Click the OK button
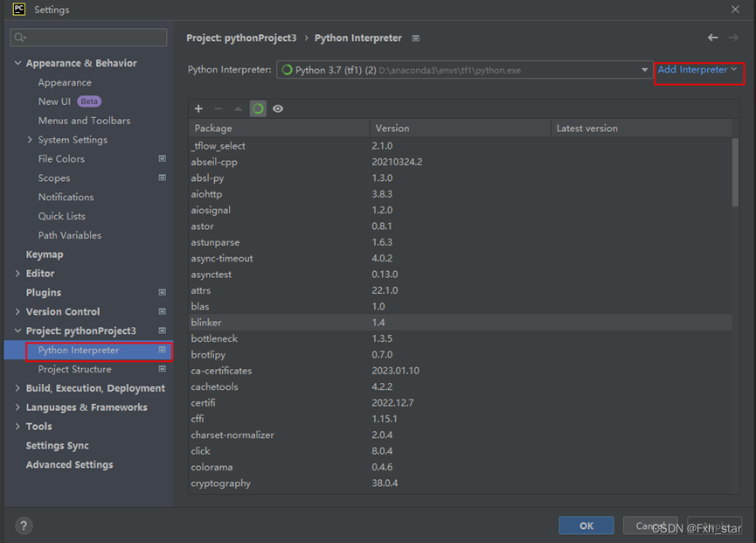756x543 pixels. (x=586, y=526)
